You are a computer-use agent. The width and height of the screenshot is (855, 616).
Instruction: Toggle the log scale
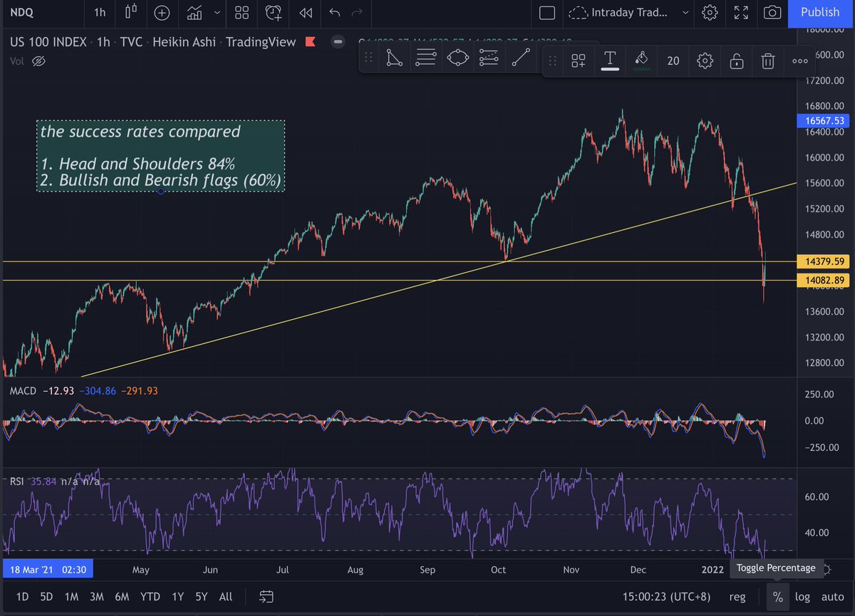click(802, 597)
